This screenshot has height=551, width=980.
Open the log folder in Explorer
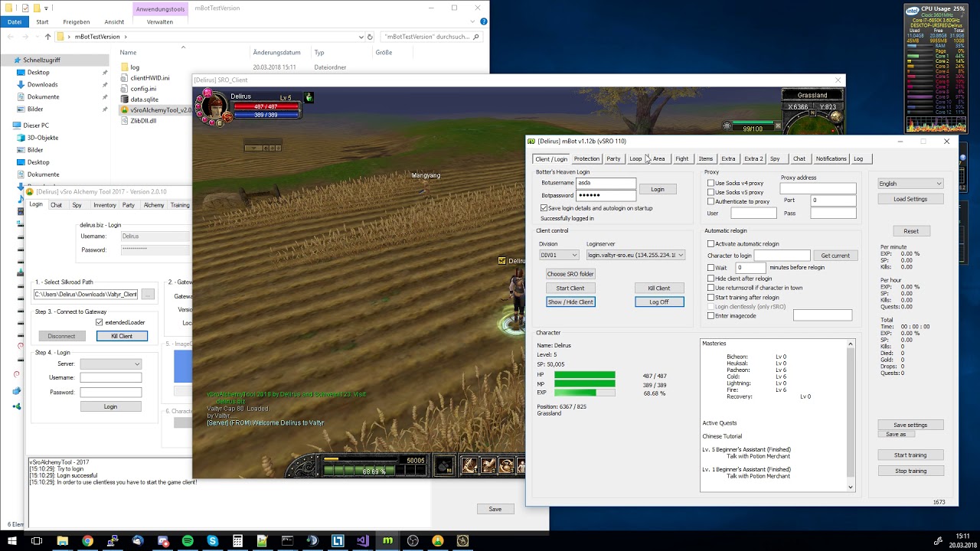[135, 67]
